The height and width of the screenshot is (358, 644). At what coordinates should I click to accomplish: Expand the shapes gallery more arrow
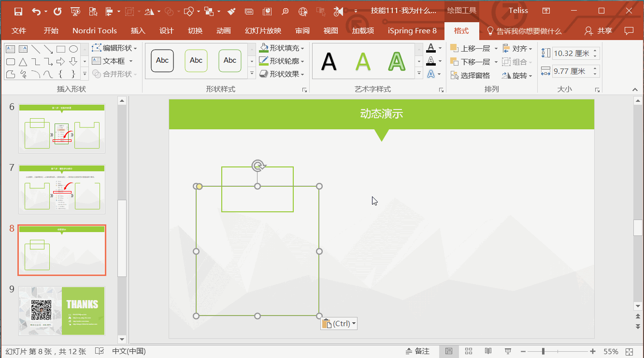[85, 74]
